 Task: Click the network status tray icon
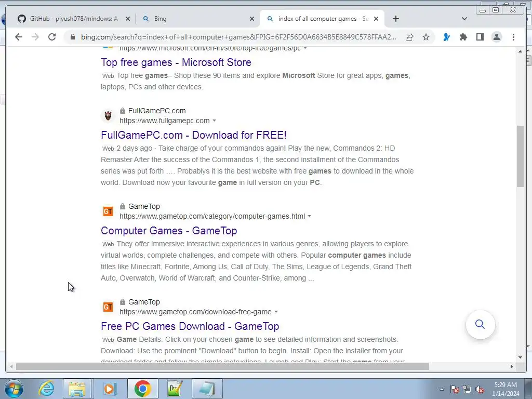(x=467, y=389)
